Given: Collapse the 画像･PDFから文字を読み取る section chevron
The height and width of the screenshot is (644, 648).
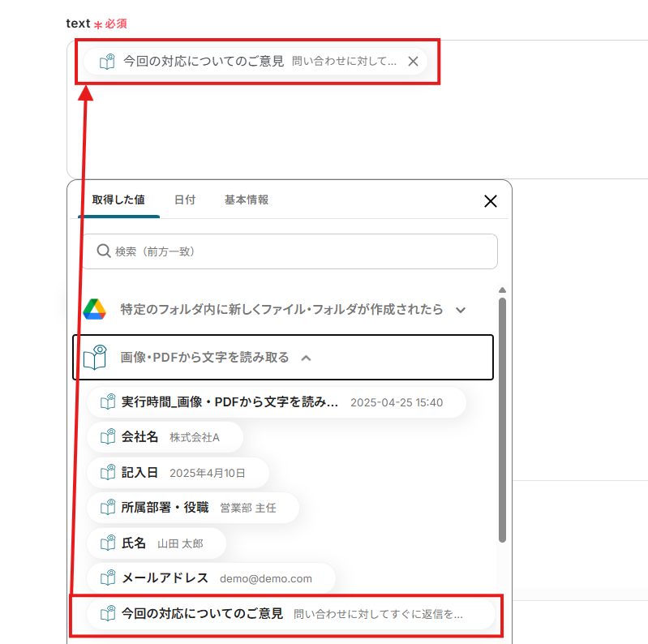Looking at the screenshot, I should (307, 358).
